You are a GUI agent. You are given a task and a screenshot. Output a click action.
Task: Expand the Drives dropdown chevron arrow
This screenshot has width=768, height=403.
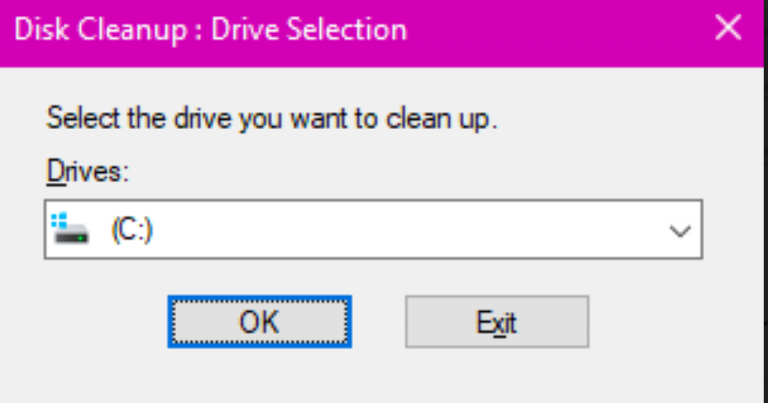680,230
